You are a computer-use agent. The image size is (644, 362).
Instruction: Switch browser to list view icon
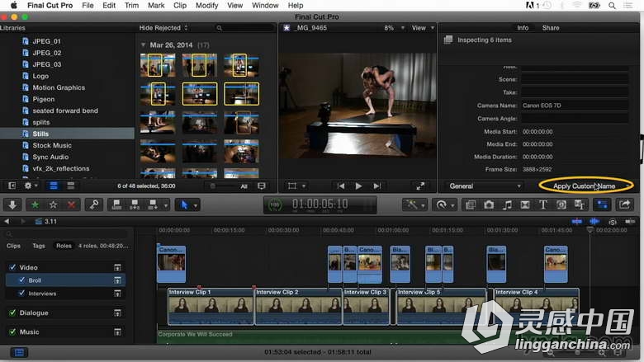[71, 186]
